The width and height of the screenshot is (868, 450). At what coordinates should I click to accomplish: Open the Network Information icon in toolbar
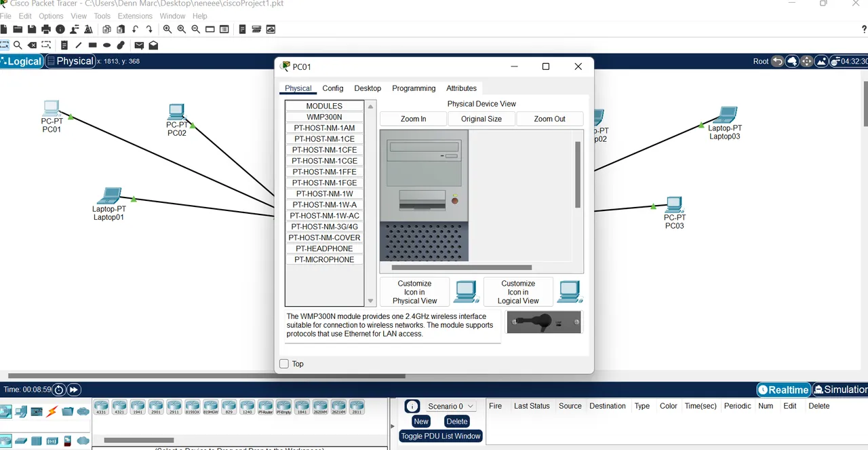(x=60, y=29)
